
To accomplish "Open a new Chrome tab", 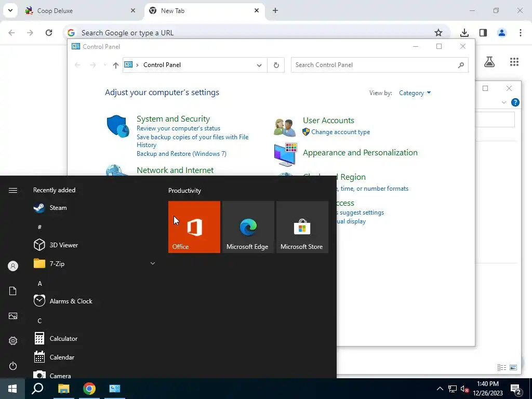I will tap(275, 10).
